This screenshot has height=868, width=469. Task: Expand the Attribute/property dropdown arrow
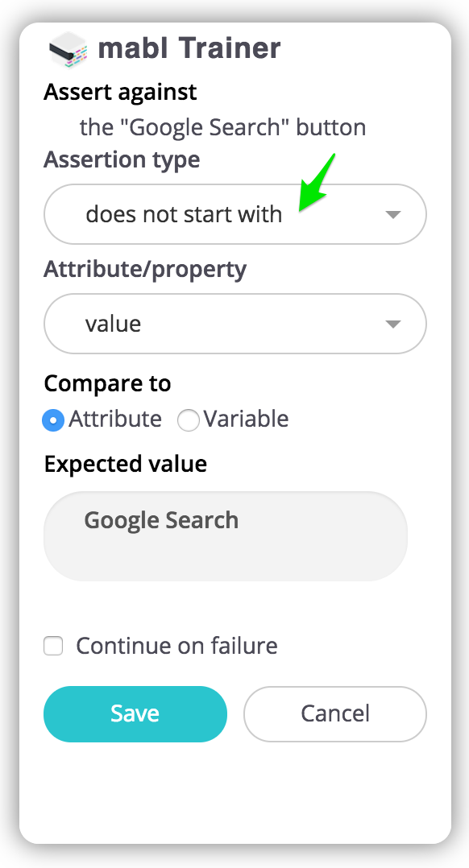click(392, 324)
